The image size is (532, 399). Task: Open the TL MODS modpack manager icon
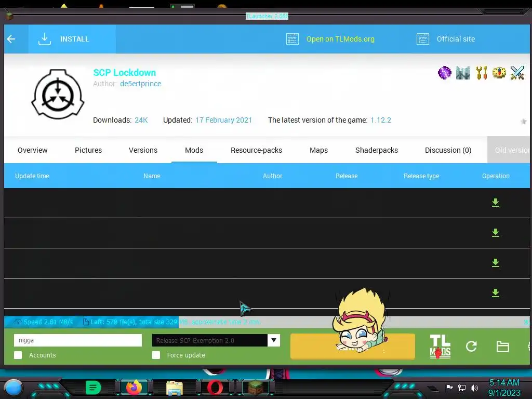coord(440,346)
